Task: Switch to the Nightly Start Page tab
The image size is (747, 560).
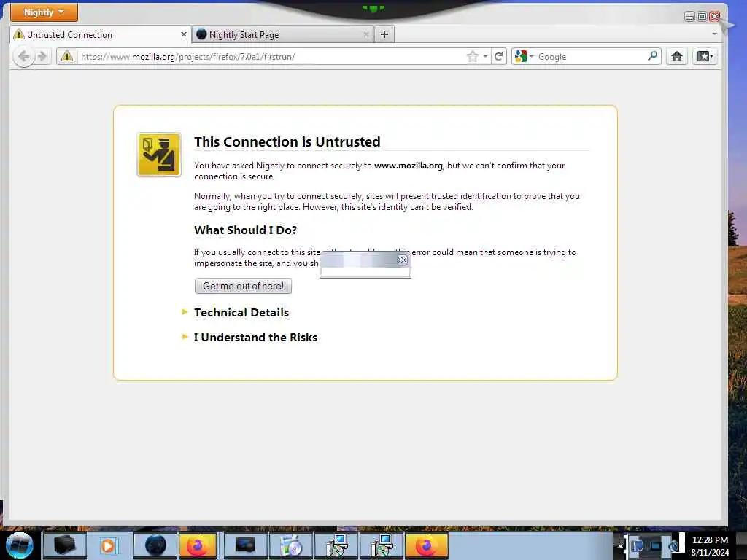Action: pyautogui.click(x=282, y=35)
